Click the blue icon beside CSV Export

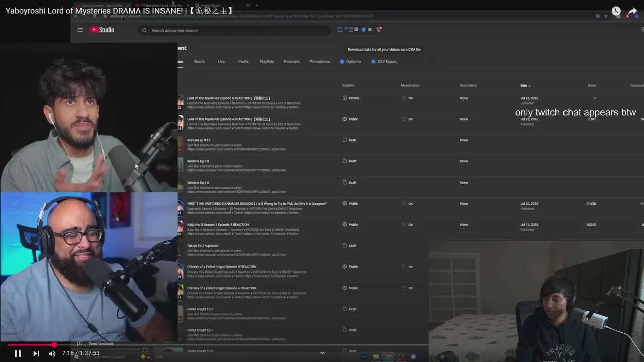coord(373,61)
